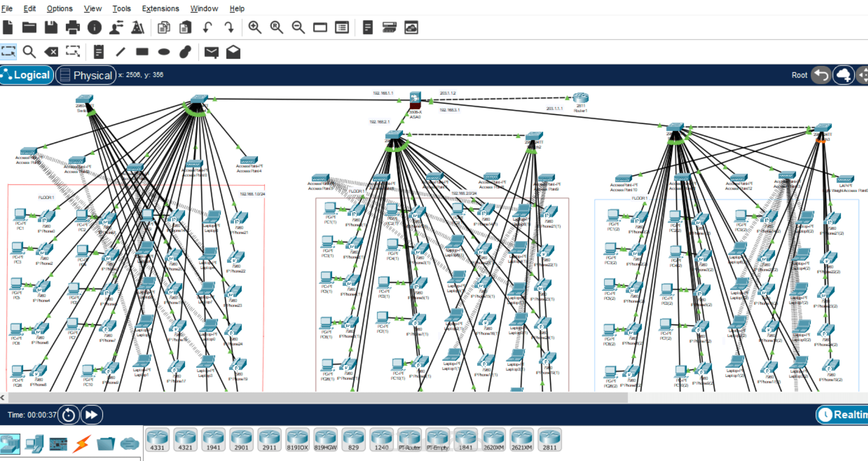Choose the Resize Shape tool
Viewport: 868px width, 461px height.
(x=73, y=52)
